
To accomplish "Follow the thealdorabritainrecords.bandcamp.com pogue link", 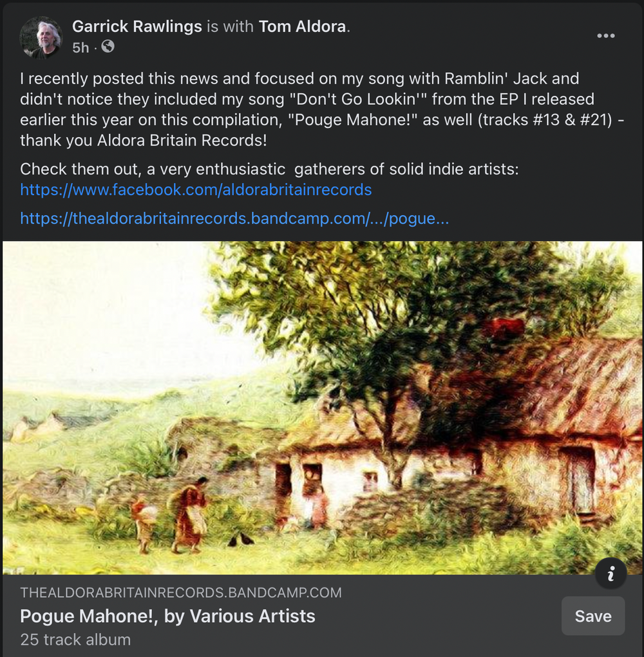I will 234,218.
